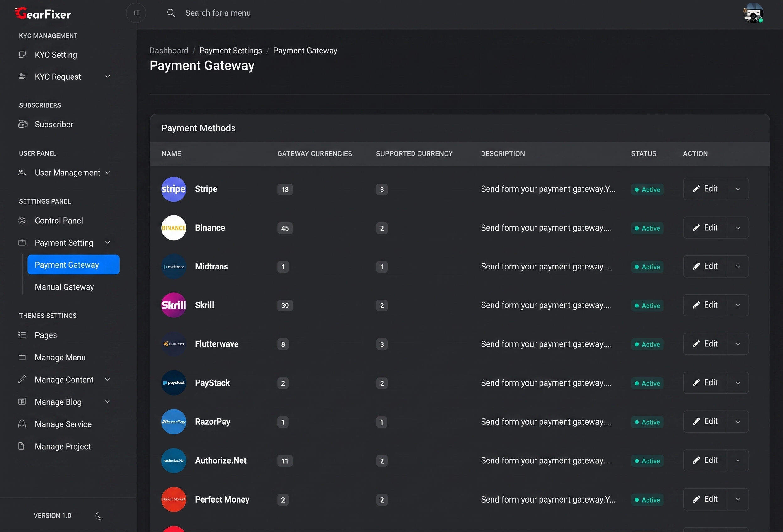Click the Perfect Money logo icon
Viewport: 783px width, 532px height.
[173, 499]
